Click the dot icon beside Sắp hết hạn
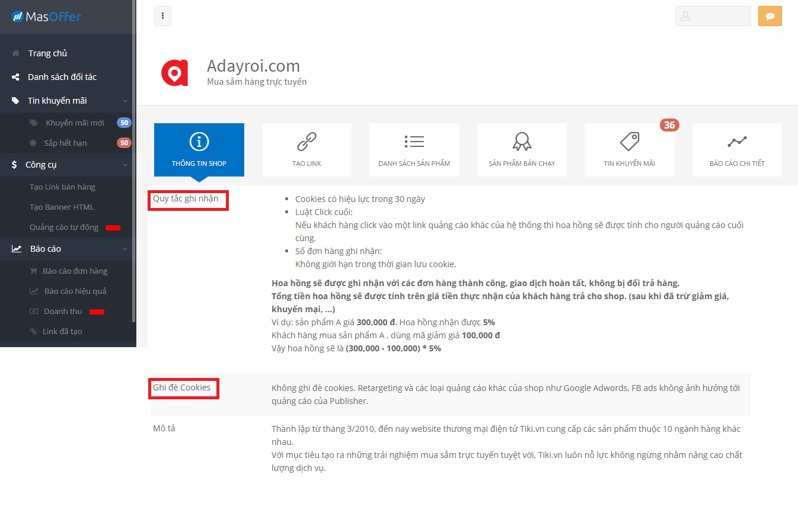798x532 pixels. [x=32, y=143]
